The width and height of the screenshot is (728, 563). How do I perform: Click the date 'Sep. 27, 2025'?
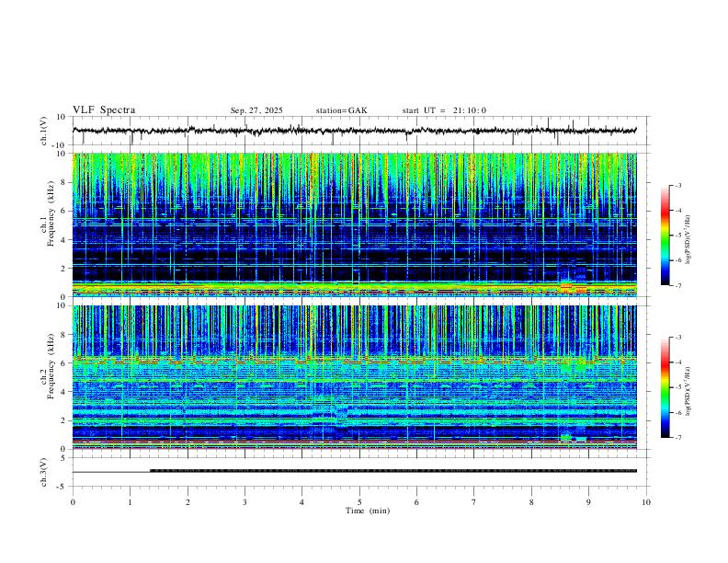pos(256,110)
